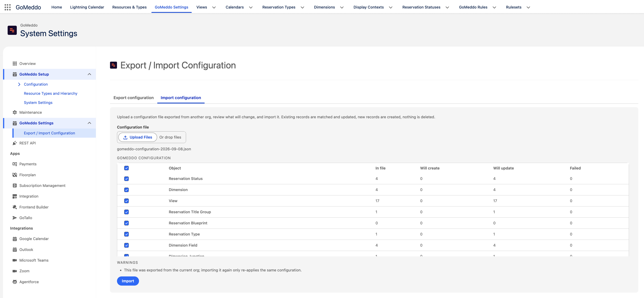Click the uploaded file name gomeddo-configuration-2026-09-08.json

[154, 149]
